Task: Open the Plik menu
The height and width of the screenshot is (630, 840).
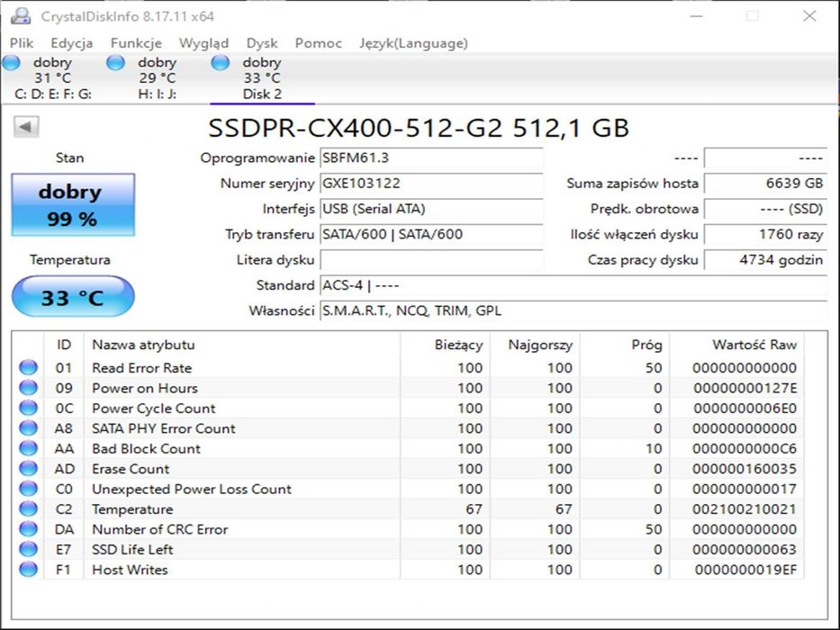Action: (x=22, y=43)
